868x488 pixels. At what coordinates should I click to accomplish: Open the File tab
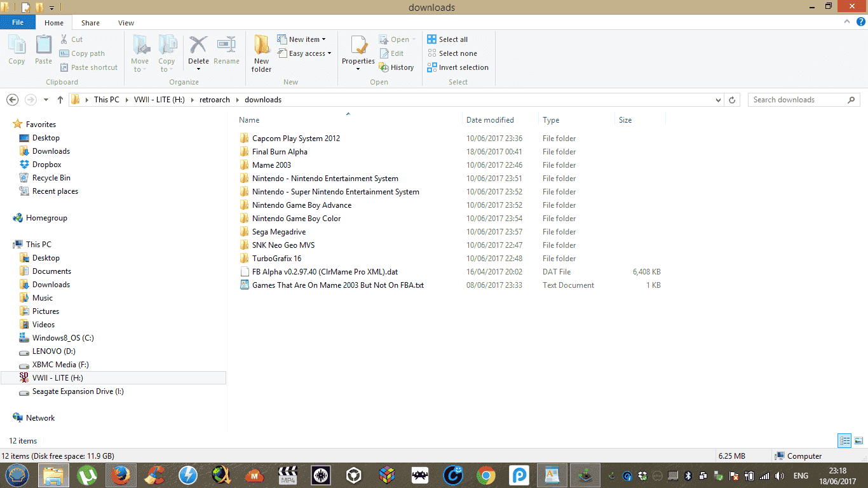point(18,22)
